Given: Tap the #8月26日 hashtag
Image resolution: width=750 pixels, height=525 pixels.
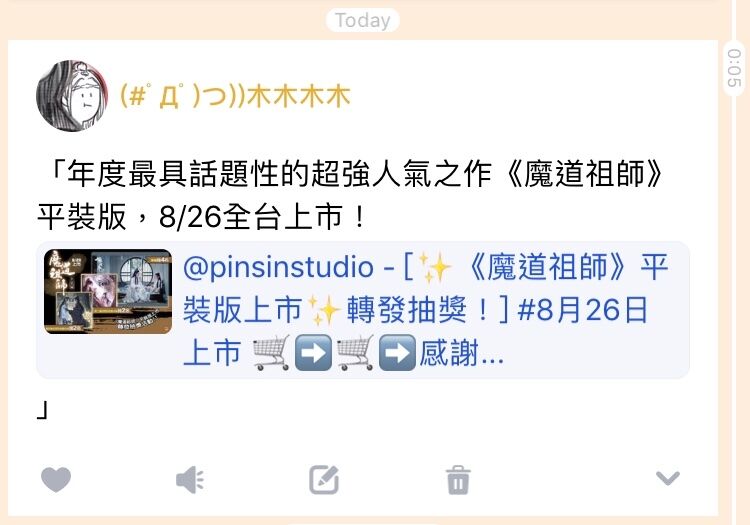Looking at the screenshot, I should click(583, 310).
